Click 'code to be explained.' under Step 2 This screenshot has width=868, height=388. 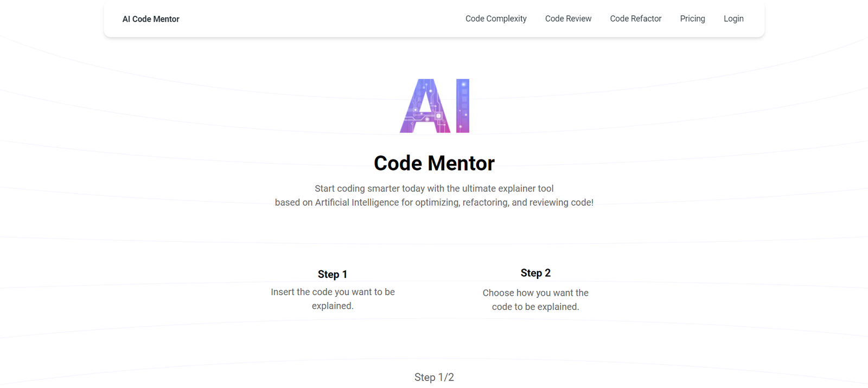click(x=535, y=307)
